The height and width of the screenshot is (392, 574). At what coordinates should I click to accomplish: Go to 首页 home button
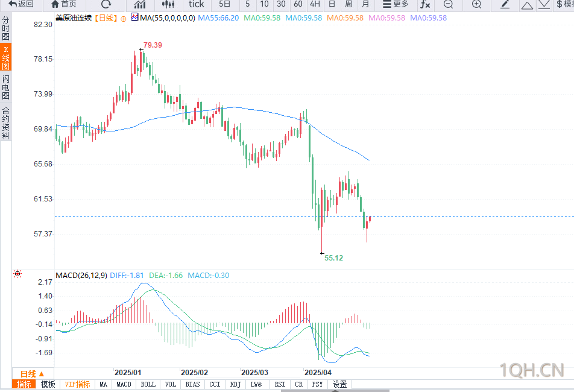64,4
